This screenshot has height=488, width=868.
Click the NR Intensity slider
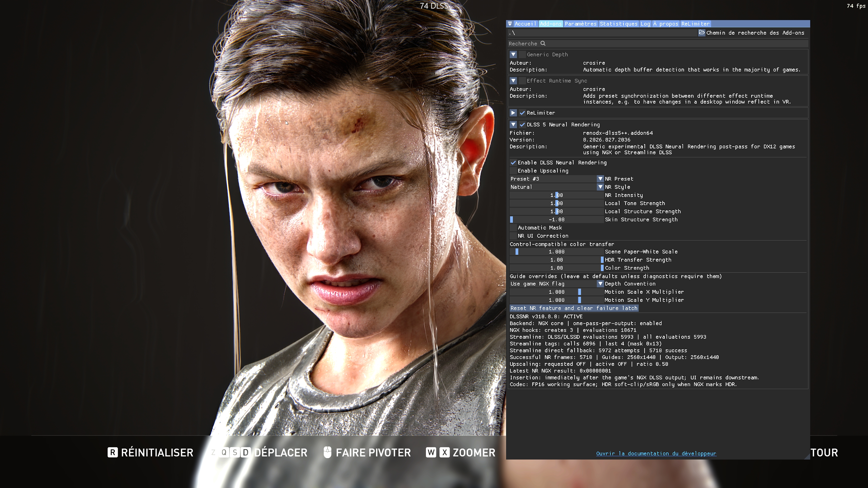556,195
